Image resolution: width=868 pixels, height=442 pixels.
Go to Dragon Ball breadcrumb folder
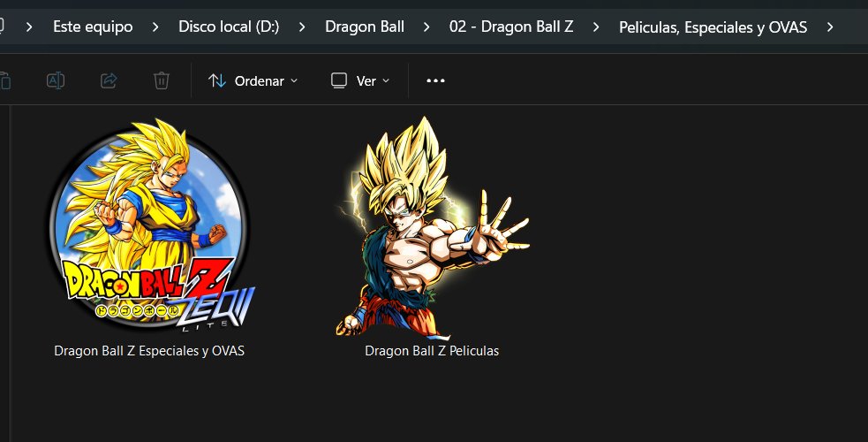point(365,27)
